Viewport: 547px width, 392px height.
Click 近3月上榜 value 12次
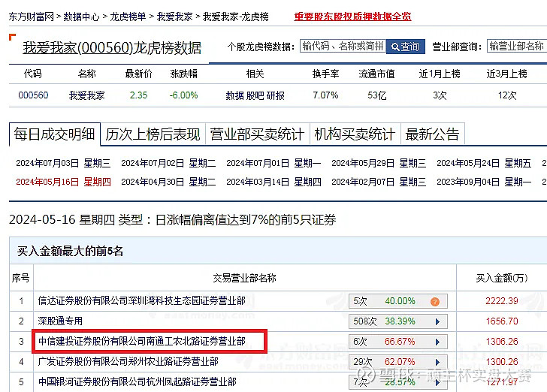pos(507,95)
